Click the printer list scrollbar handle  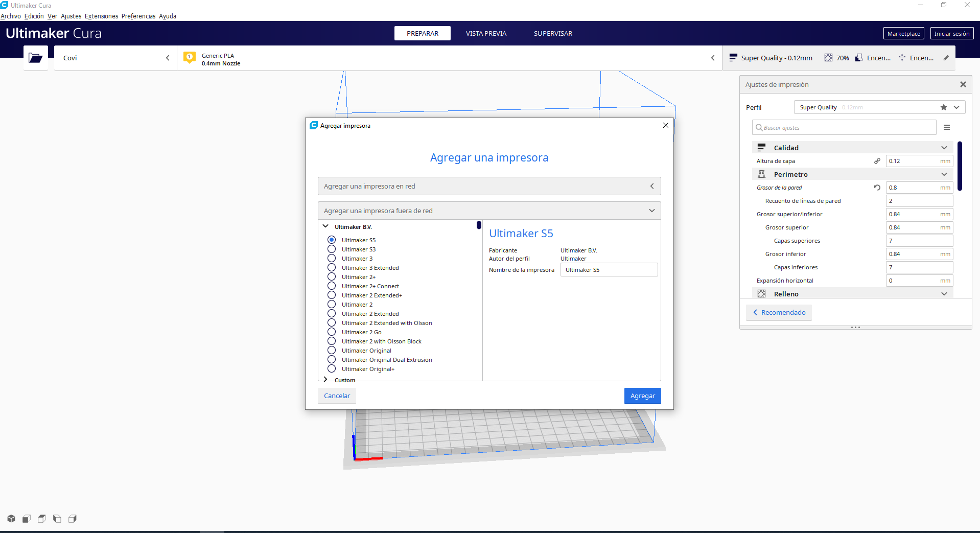coord(479,225)
